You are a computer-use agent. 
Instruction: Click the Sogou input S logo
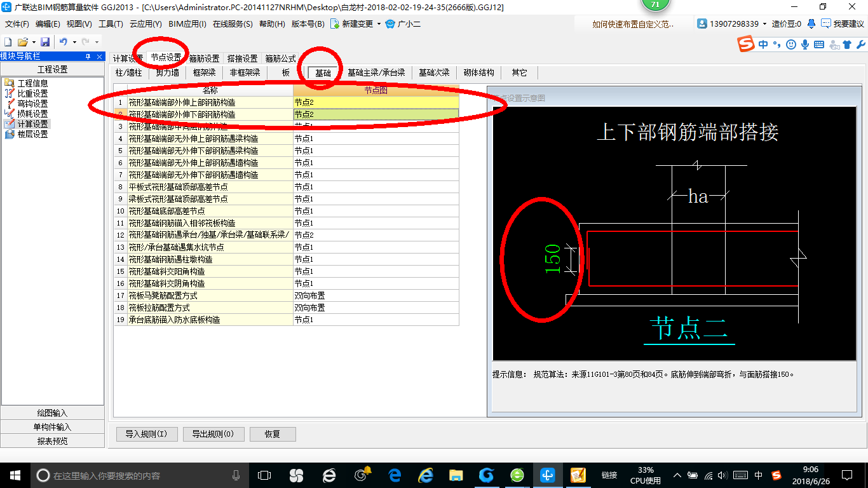pos(746,44)
